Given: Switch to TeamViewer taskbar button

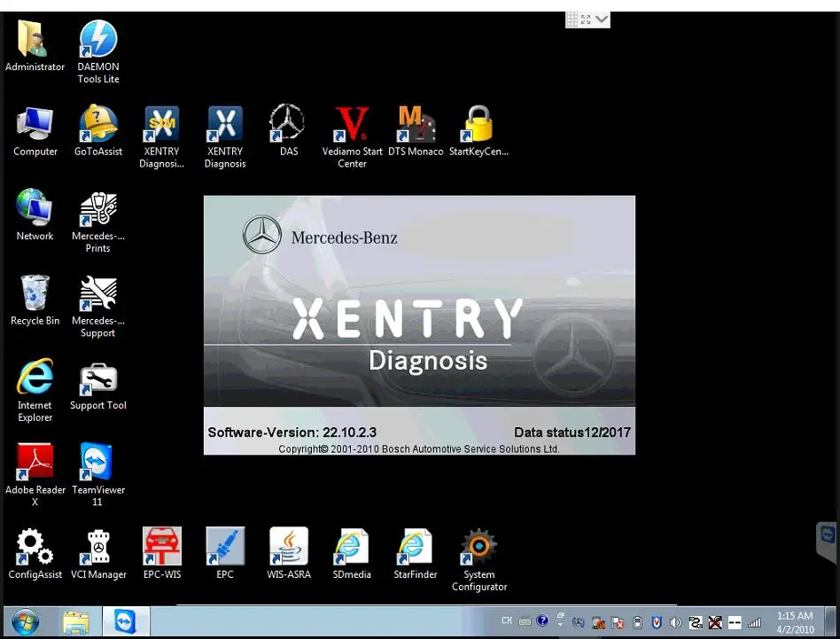Looking at the screenshot, I should click(x=126, y=621).
